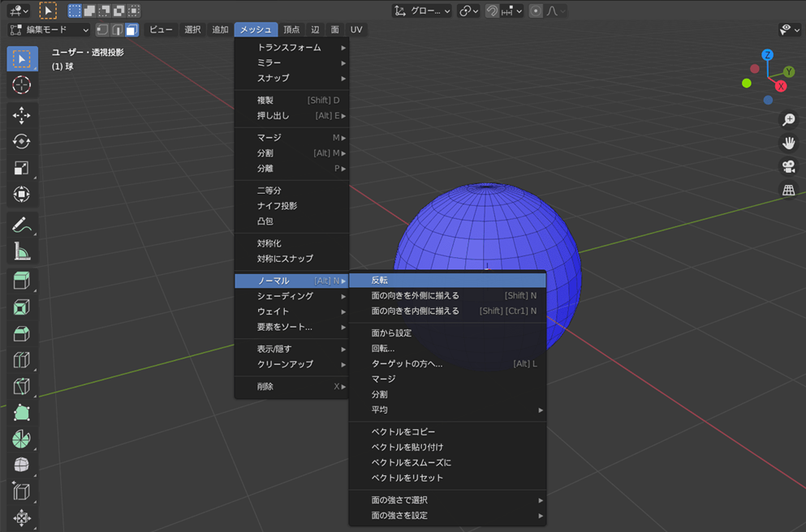Click the pan view hand icon

(788, 143)
